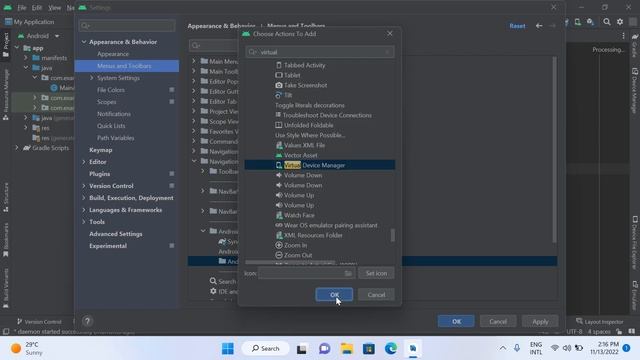
Task: Collapse Appearance & Behavior category
Action: coord(84,42)
